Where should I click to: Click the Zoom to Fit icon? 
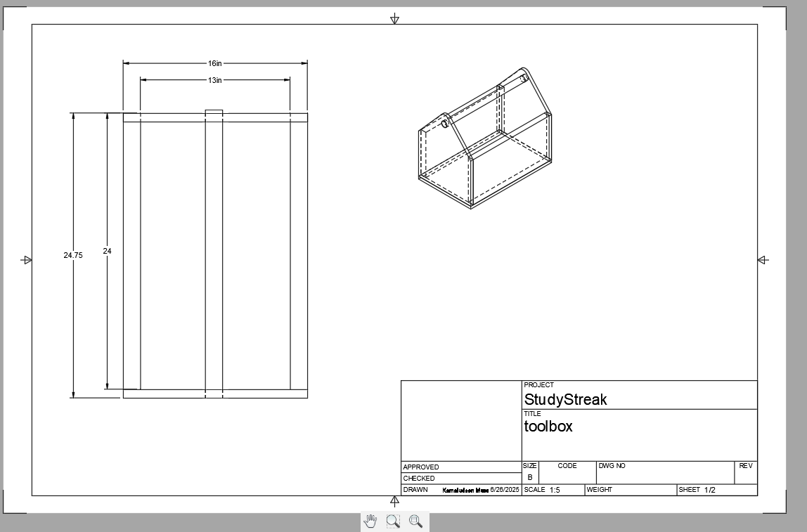415,521
